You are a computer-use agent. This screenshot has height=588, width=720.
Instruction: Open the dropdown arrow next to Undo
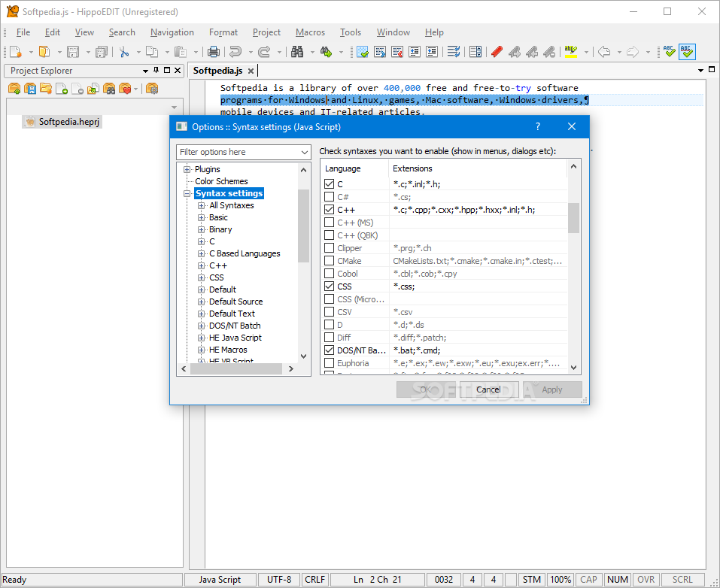tap(251, 52)
